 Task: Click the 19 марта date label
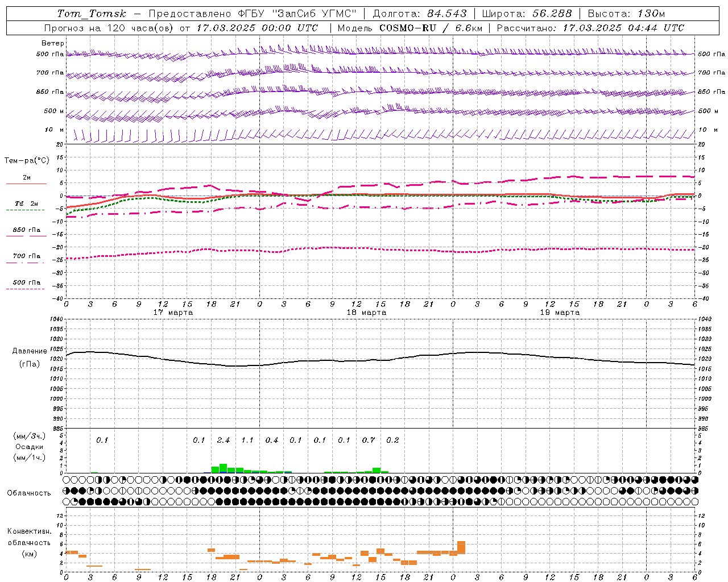pos(560,313)
